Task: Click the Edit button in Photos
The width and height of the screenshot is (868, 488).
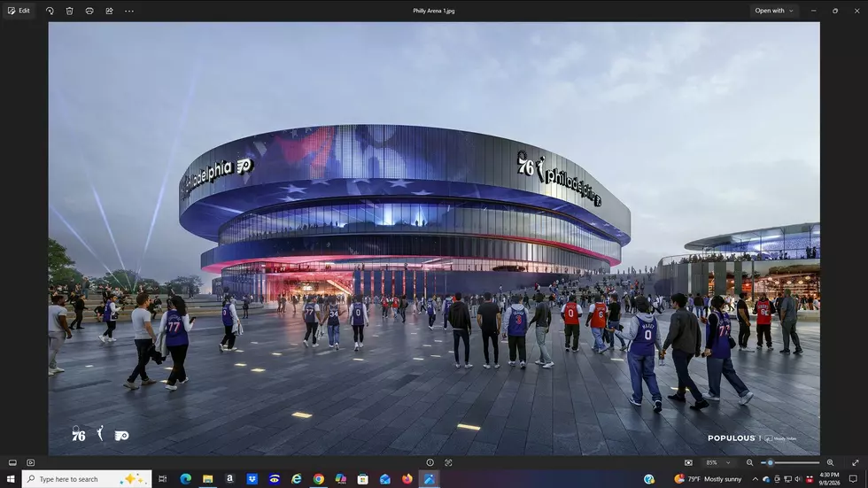Action: (x=19, y=11)
